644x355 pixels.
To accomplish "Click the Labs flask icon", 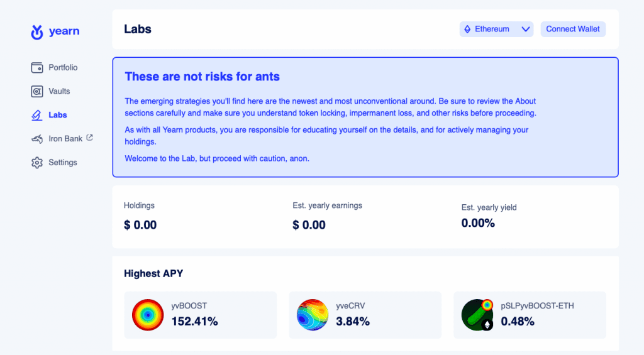I will point(37,116).
